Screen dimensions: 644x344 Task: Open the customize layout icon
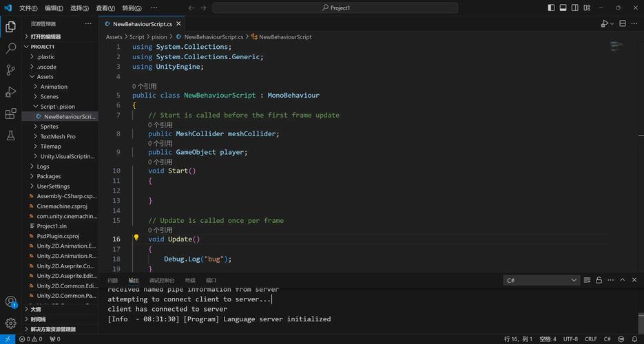(x=587, y=8)
